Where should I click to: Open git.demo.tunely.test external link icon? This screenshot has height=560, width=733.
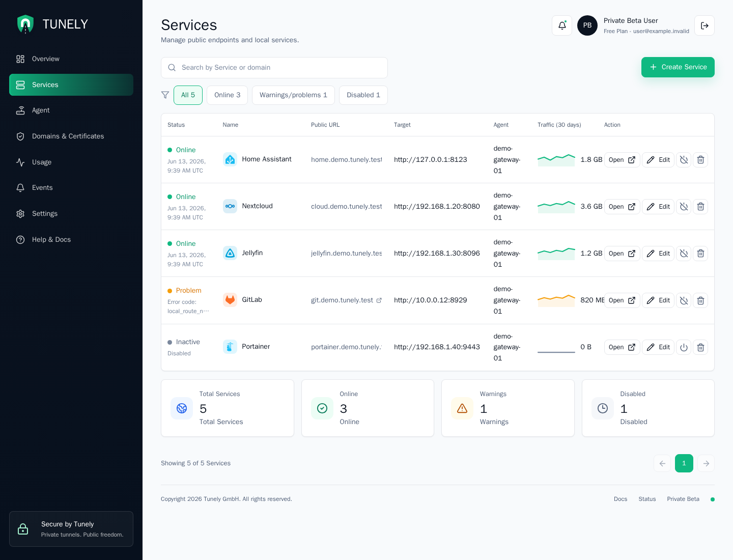tap(379, 300)
